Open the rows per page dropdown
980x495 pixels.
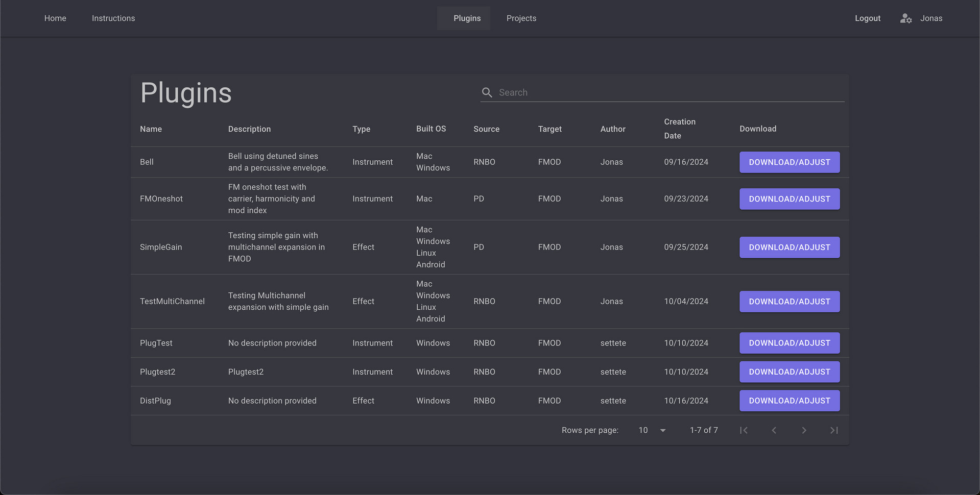tap(652, 430)
